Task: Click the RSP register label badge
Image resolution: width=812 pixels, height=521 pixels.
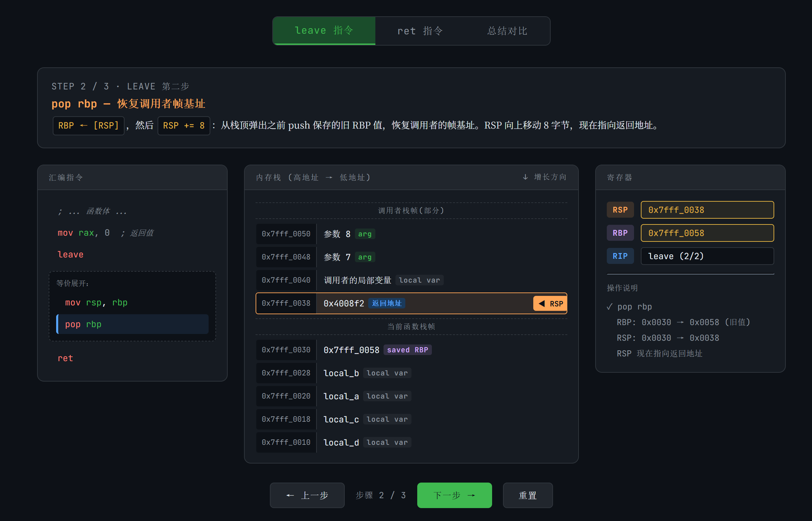Action: (x=620, y=210)
